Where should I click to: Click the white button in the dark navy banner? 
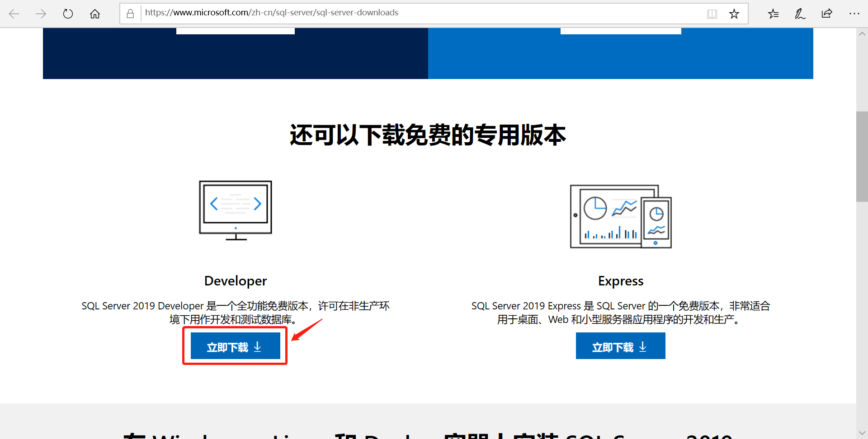[236, 31]
